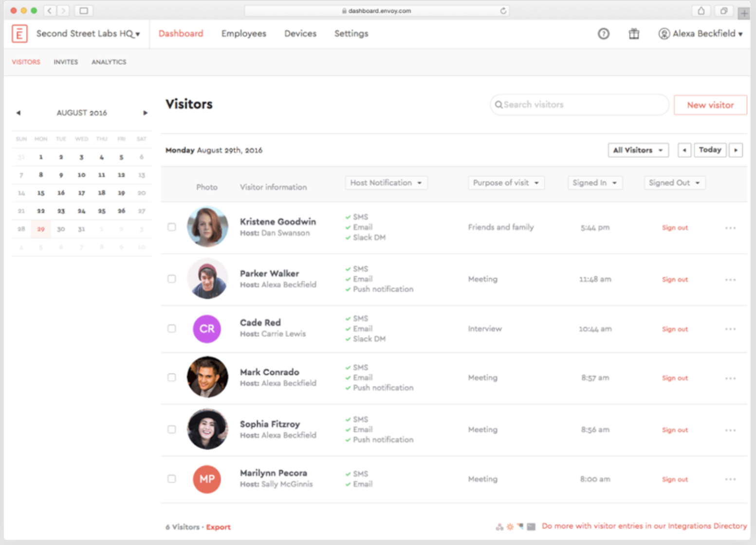Open the Employees section
Viewport: 756px width, 545px height.
(x=243, y=34)
